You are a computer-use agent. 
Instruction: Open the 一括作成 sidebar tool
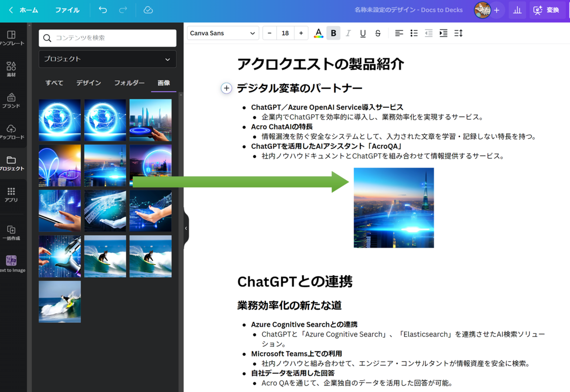point(11,233)
